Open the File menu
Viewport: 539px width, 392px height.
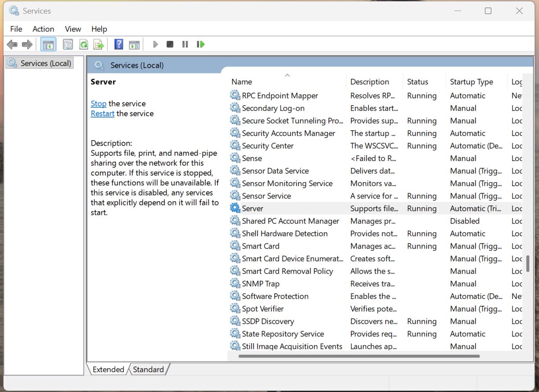click(16, 29)
